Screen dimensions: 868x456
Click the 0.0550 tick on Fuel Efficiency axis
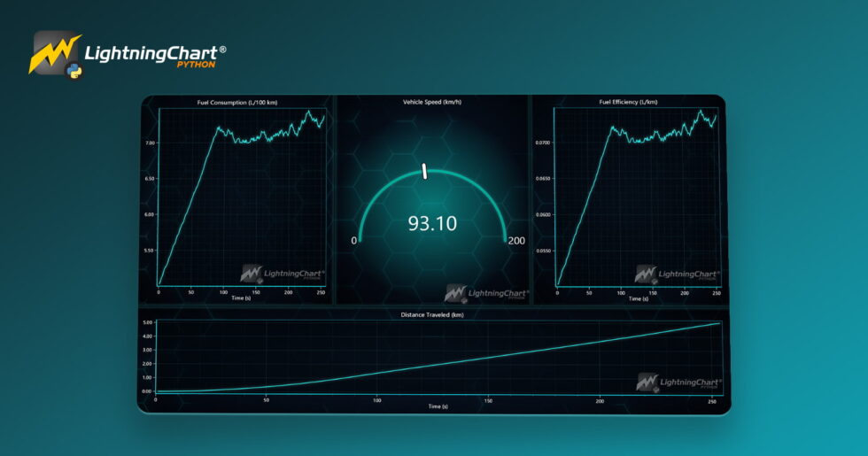point(542,250)
